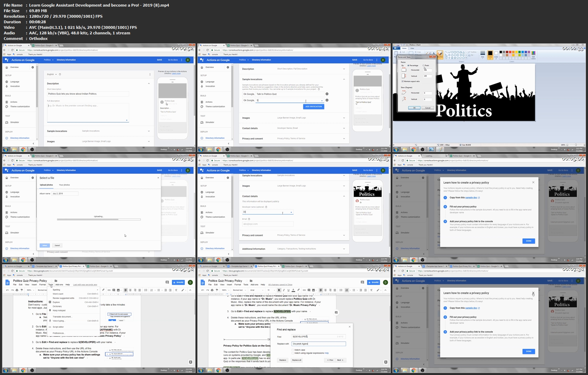Select Text tool (A) in Paint

(433, 53)
